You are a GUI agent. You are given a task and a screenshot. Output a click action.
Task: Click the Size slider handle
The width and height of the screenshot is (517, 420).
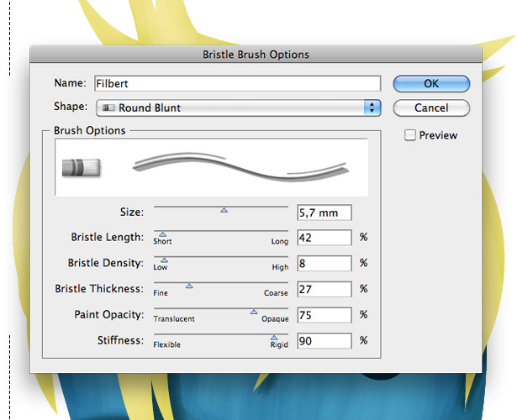tap(224, 210)
